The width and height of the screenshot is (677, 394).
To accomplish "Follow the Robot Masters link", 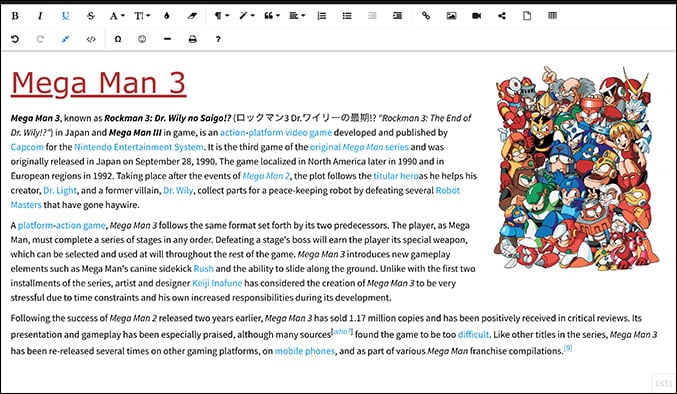I will point(448,190).
